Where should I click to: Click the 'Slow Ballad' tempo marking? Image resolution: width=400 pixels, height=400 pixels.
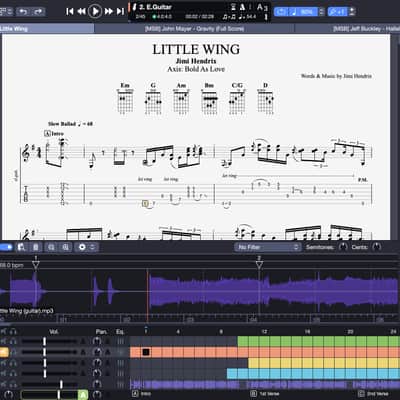(70, 124)
